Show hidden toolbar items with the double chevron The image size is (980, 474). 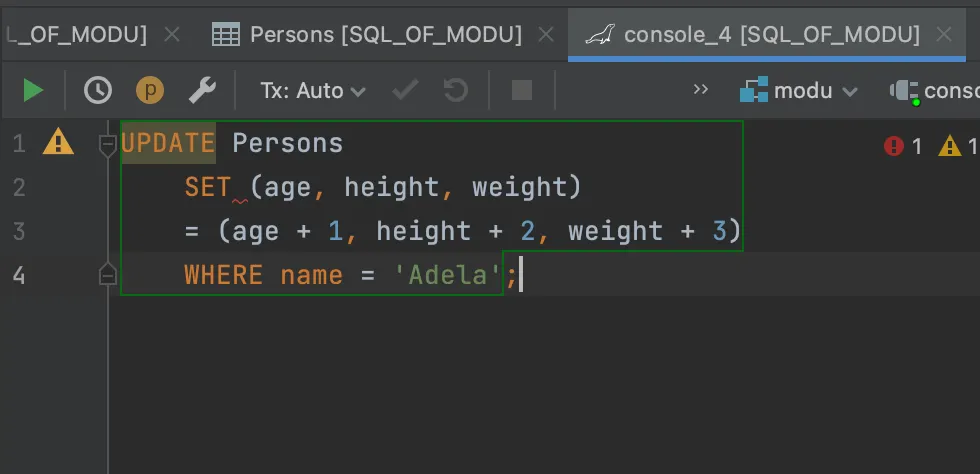(x=701, y=90)
